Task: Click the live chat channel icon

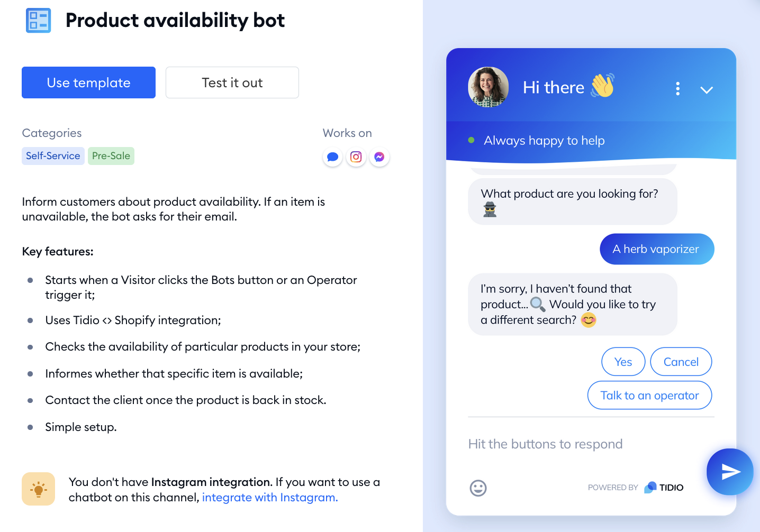Action: 332,157
